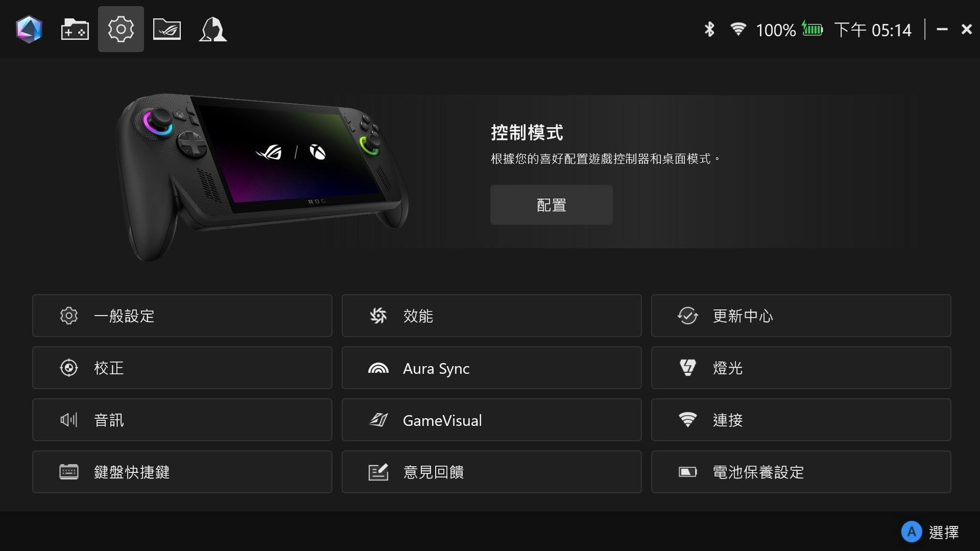Viewport: 980px width, 551px height.
Task: Click the Bluetooth status icon
Action: click(x=709, y=30)
